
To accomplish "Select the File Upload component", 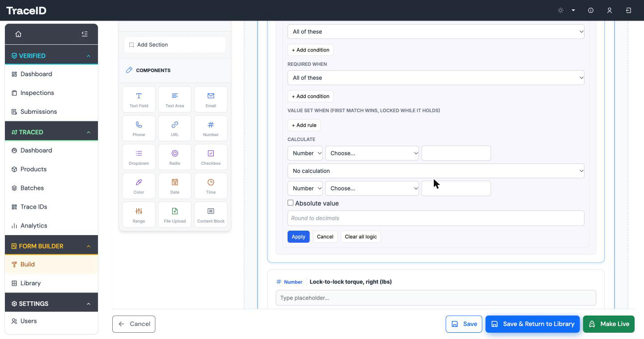I will pos(175,215).
